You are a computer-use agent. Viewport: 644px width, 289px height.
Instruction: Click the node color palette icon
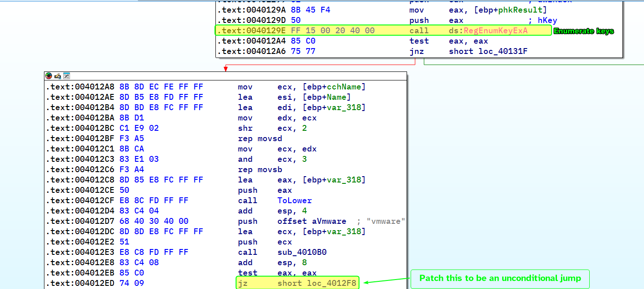tap(48, 76)
